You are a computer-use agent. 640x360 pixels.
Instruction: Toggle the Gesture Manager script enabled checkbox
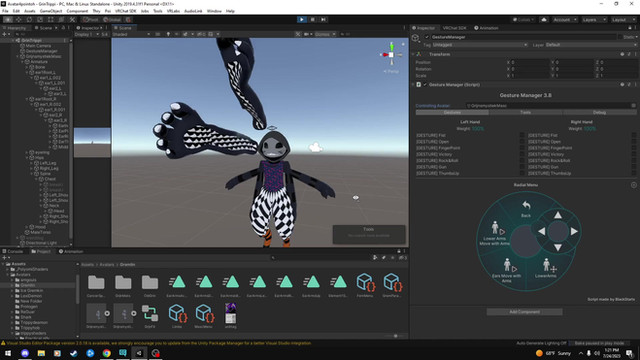(425, 85)
